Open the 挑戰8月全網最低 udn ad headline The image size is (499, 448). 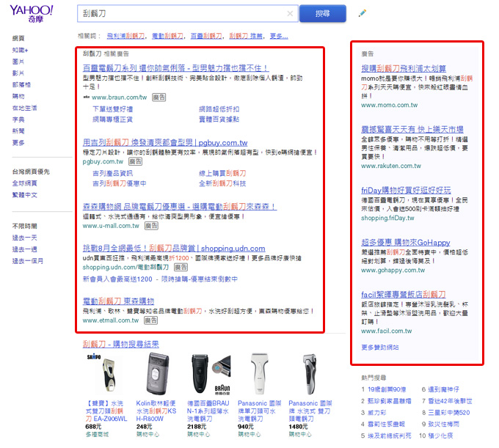174,249
